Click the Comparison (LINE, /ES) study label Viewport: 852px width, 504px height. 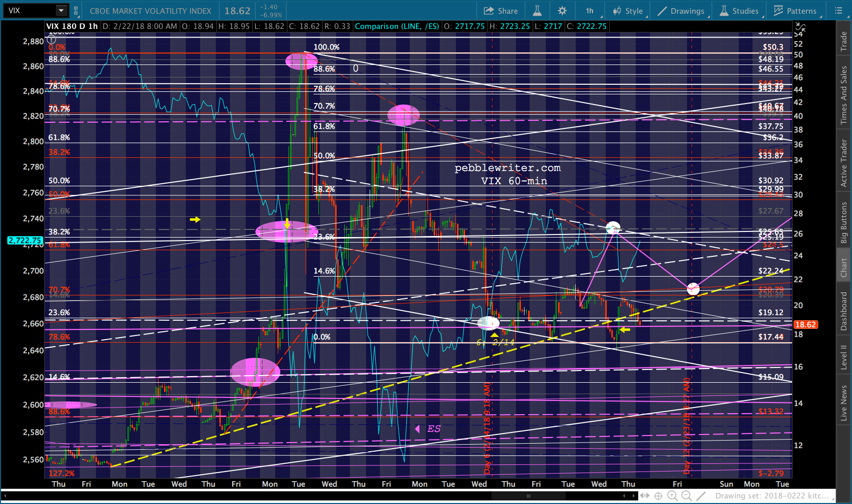(397, 26)
